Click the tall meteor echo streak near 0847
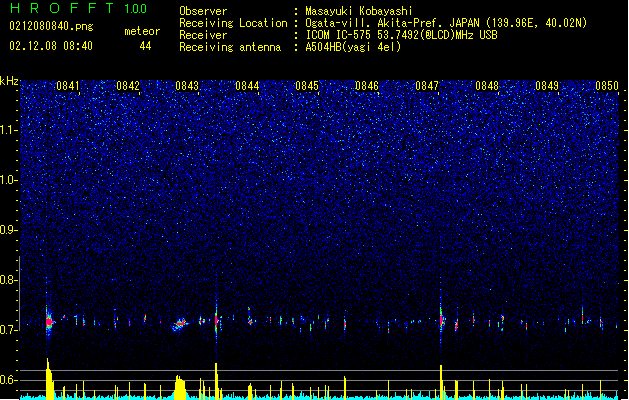Viewport: 629px width, 400px height. (441, 319)
